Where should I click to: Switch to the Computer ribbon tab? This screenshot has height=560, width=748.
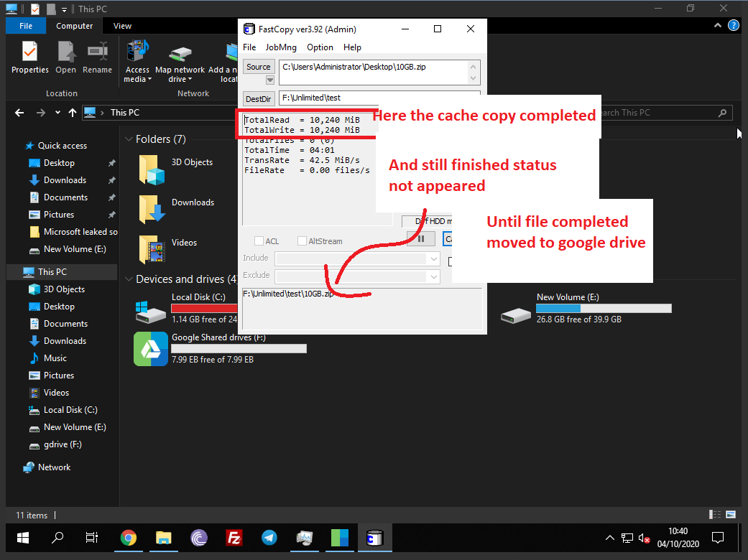tap(75, 26)
